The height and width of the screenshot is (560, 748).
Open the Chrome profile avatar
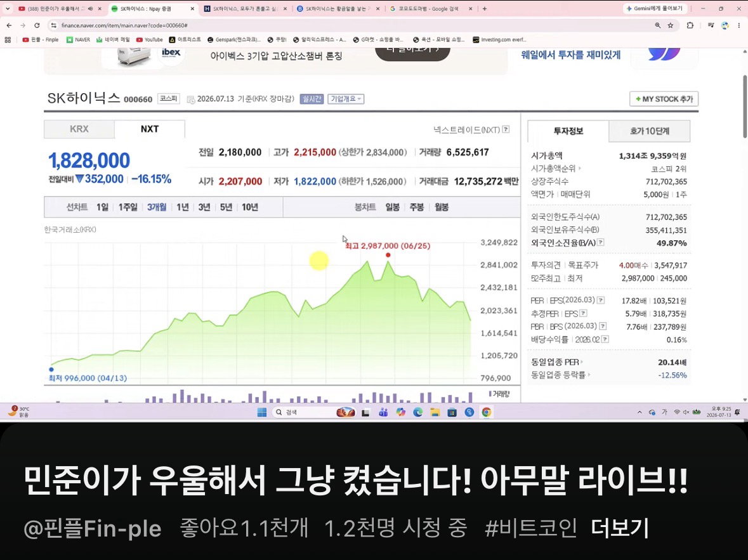725,25
